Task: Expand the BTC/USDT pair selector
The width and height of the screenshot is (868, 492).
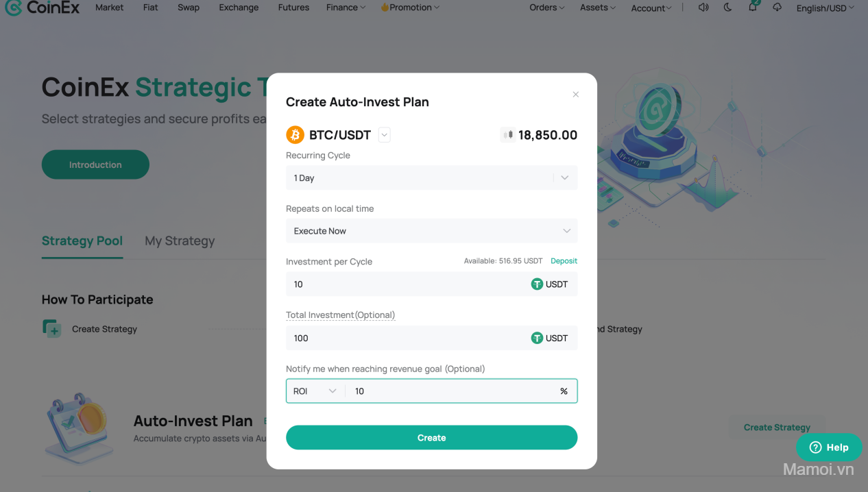Action: pyautogui.click(x=385, y=135)
